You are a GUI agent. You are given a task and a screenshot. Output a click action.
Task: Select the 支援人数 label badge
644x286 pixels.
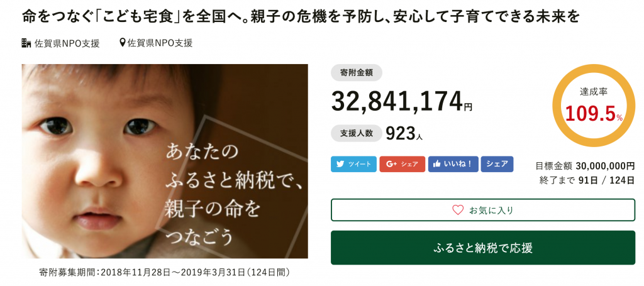356,133
